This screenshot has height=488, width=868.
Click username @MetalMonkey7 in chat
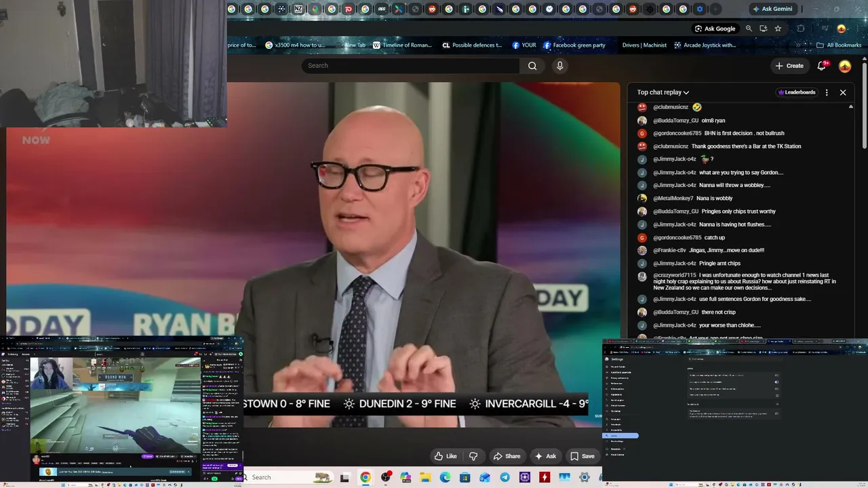point(673,199)
